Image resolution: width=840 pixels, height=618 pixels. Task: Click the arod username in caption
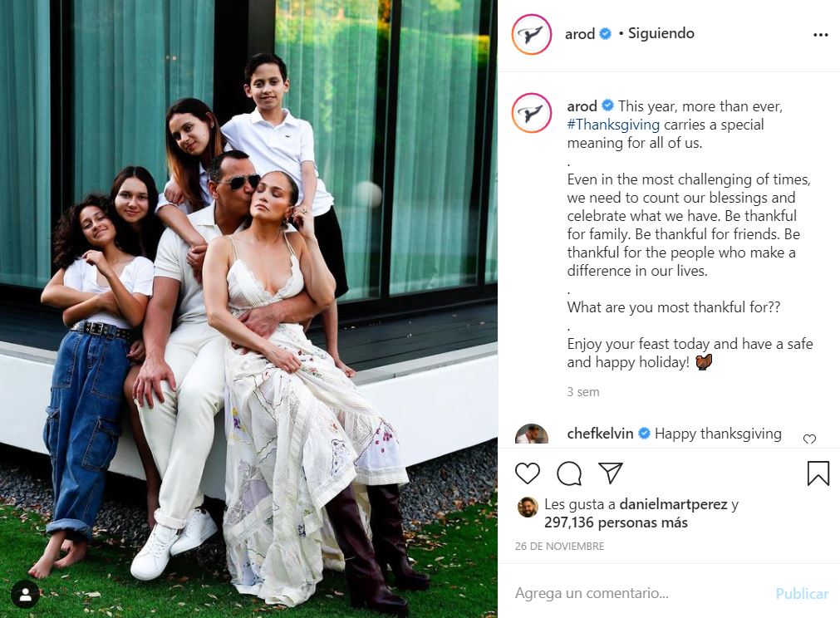582,106
